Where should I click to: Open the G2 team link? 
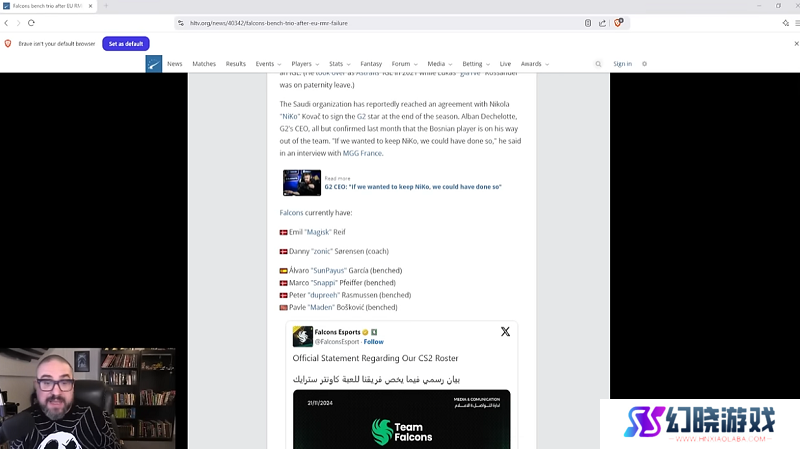tap(361, 116)
